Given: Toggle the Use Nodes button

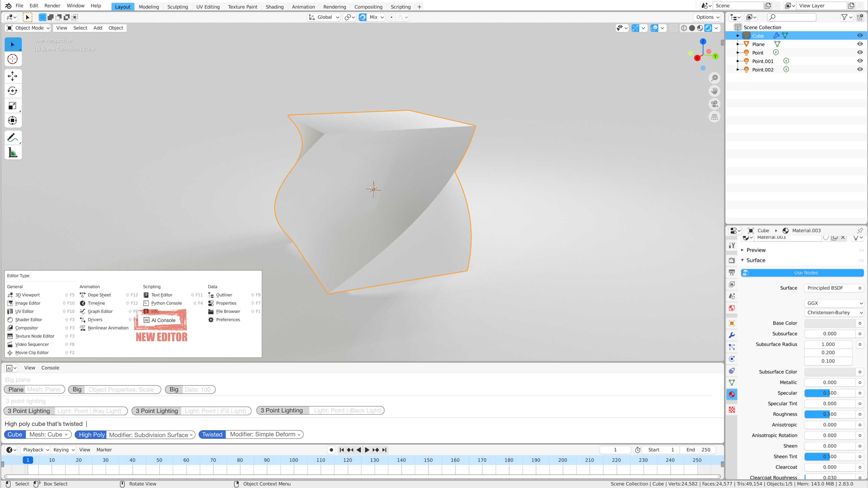Looking at the screenshot, I should pos(802,272).
